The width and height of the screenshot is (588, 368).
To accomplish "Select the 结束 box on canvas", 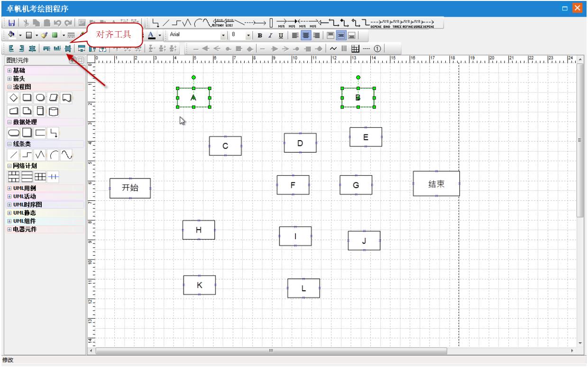I will tap(436, 184).
